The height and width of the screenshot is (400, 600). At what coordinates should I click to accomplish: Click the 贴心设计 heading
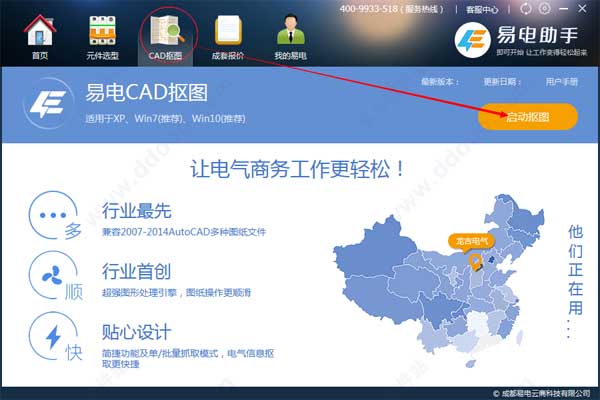(136, 332)
